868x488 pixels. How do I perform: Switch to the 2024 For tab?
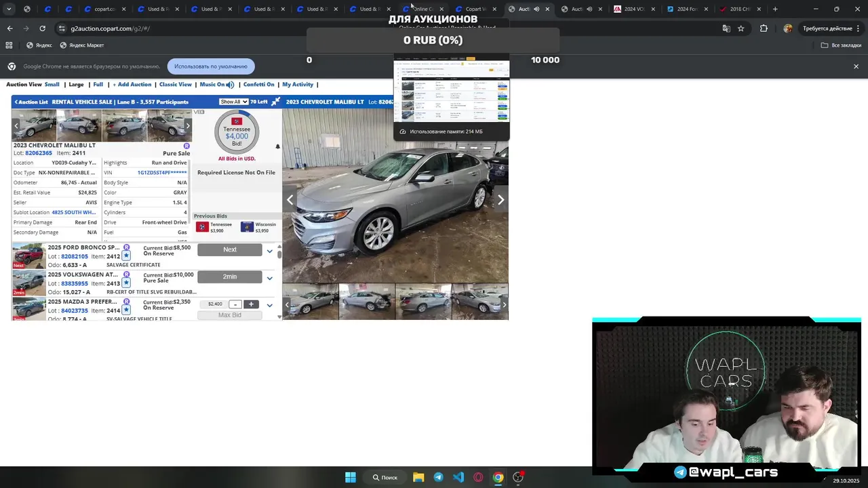tap(687, 9)
